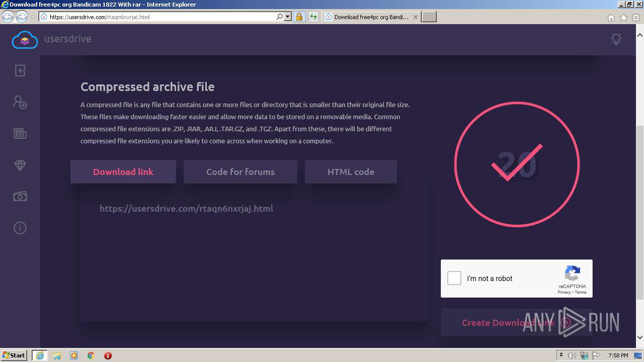Open the Internet Explorer tools gear
The height and width of the screenshot is (362, 644).
[635, 18]
